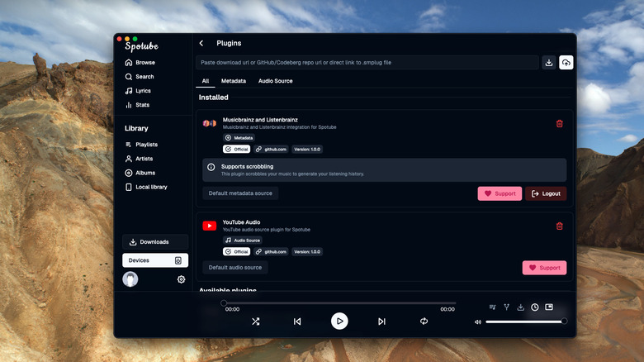The width and height of the screenshot is (644, 362).
Task: Click the playback progress slider handle
Action: point(224,303)
